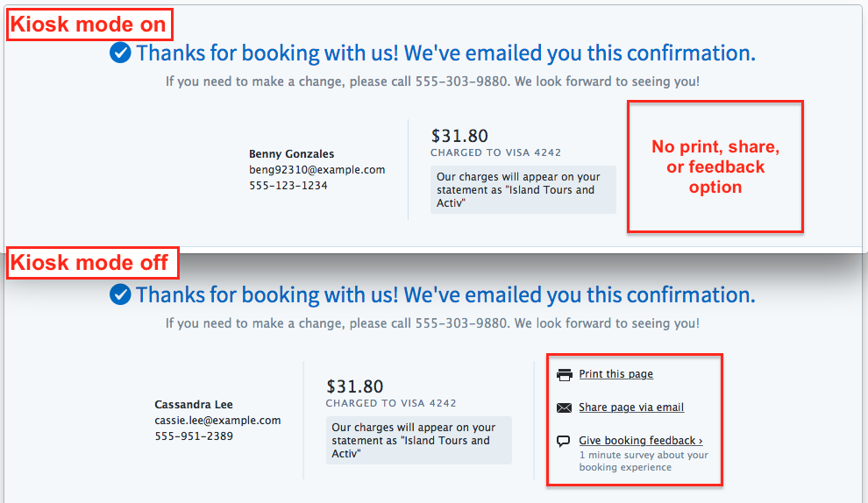Click the envelope icon beside Share page

click(565, 407)
